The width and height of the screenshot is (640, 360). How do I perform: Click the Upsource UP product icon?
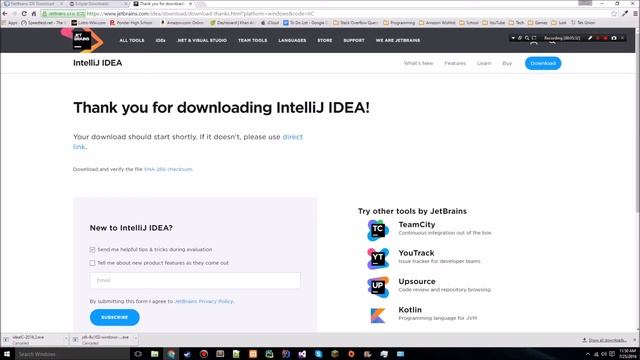378,287
